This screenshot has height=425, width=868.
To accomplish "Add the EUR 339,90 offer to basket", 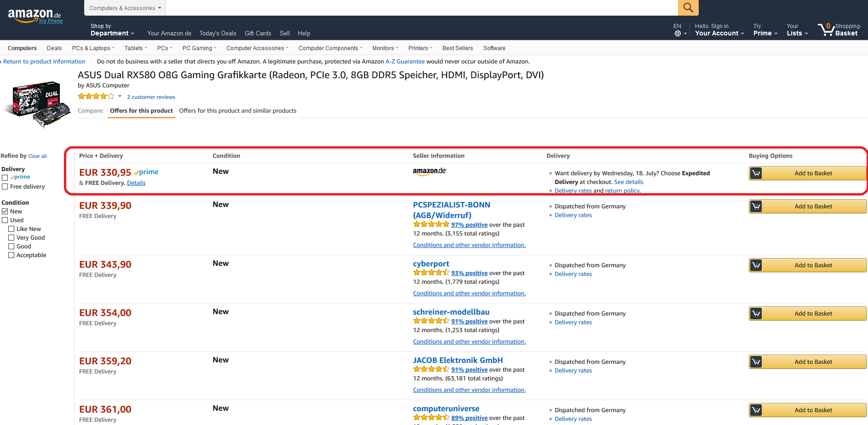I will [807, 207].
